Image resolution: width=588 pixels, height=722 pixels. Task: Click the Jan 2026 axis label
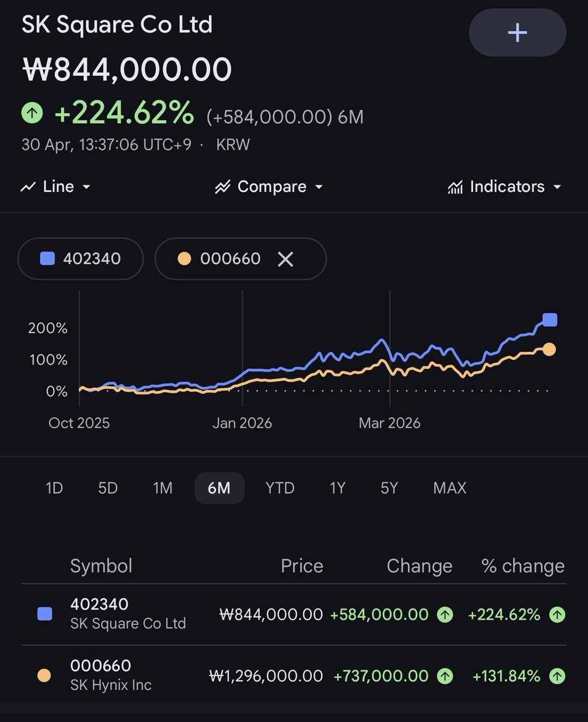click(x=242, y=423)
